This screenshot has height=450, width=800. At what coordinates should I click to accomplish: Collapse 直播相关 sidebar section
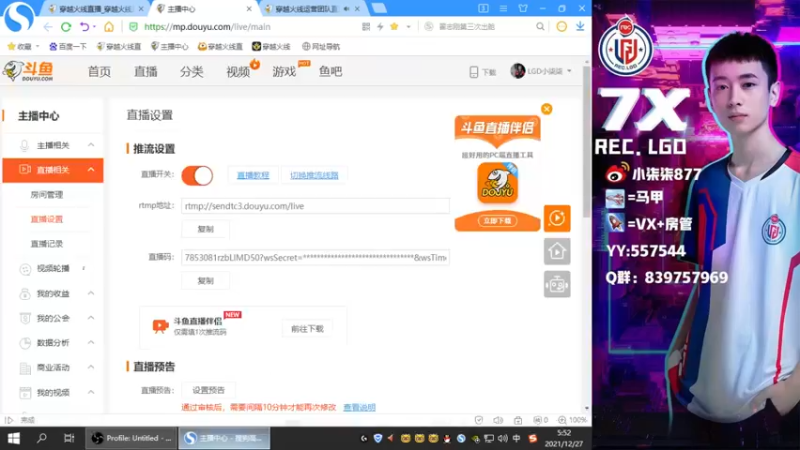point(91,169)
